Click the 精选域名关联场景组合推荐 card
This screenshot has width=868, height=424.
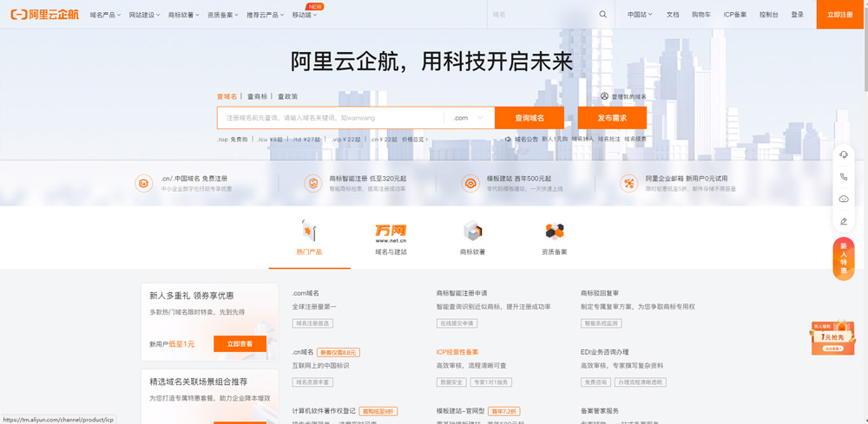pos(209,396)
